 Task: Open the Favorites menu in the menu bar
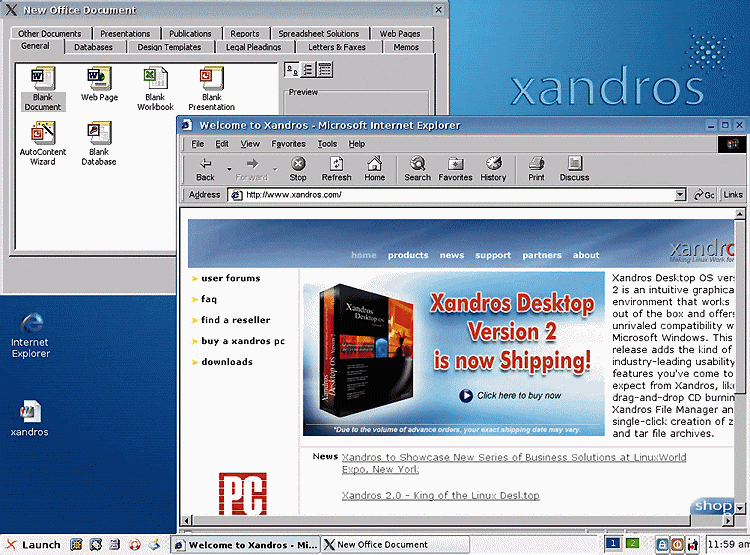(x=288, y=144)
